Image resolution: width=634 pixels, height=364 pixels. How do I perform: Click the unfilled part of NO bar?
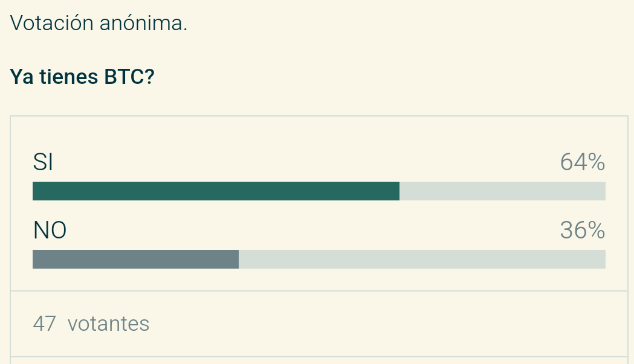point(422,260)
